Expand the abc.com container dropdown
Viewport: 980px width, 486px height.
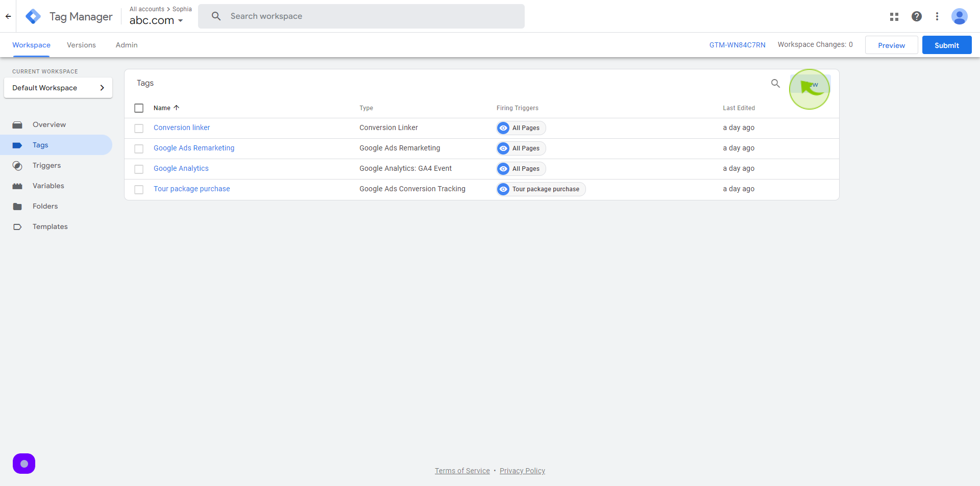pyautogui.click(x=156, y=20)
